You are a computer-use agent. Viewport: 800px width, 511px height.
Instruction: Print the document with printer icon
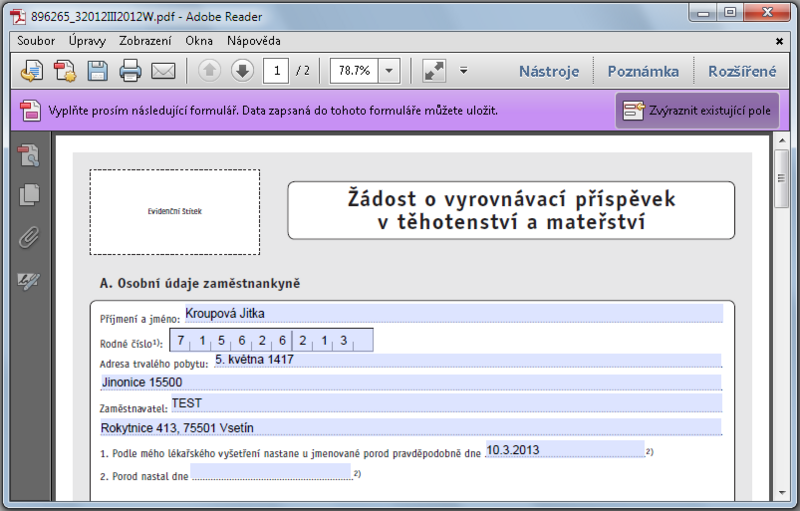coord(130,71)
